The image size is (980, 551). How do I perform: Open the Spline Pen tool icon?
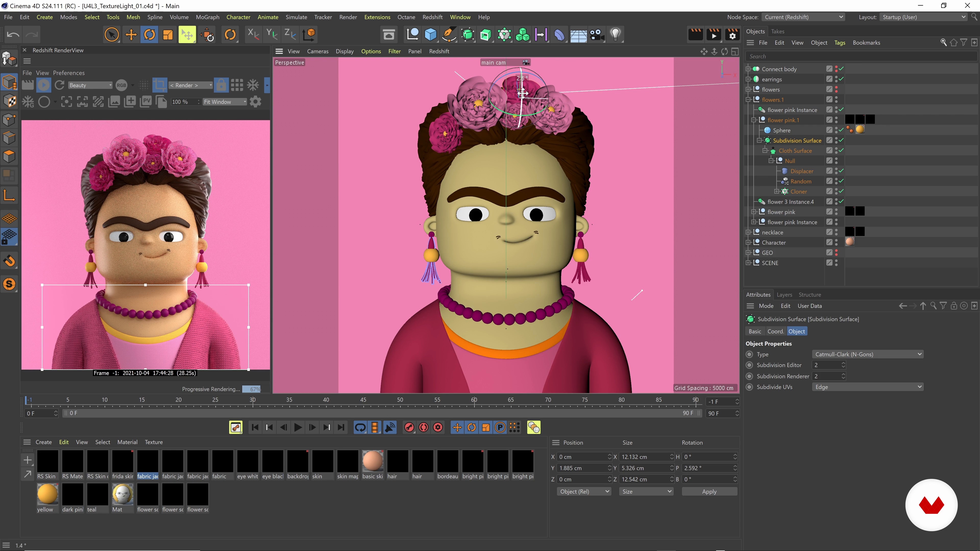point(449,35)
